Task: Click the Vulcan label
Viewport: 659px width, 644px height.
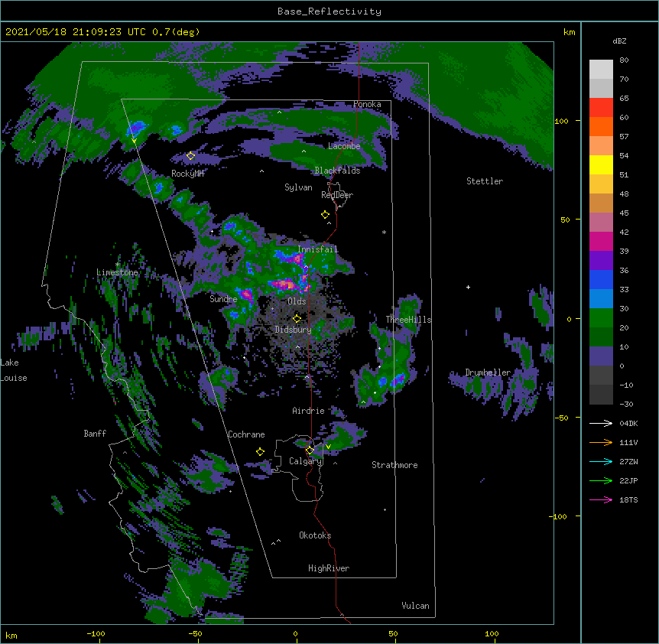Action: (x=415, y=606)
